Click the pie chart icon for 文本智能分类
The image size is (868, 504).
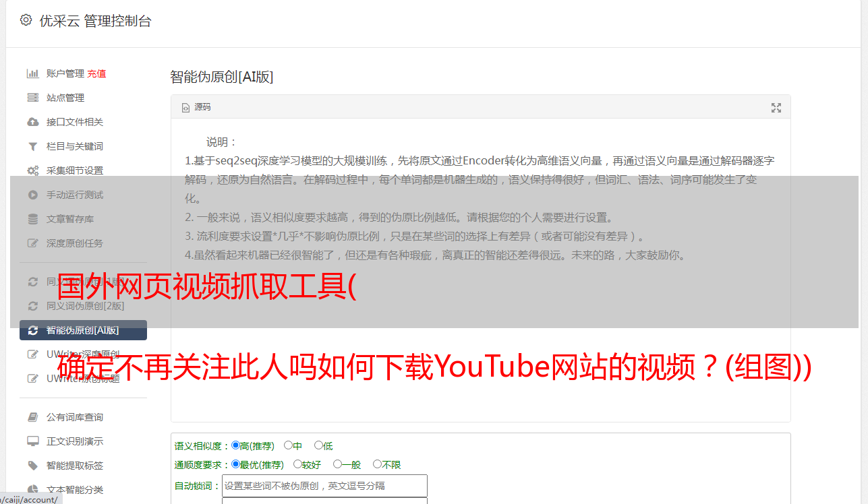32,490
